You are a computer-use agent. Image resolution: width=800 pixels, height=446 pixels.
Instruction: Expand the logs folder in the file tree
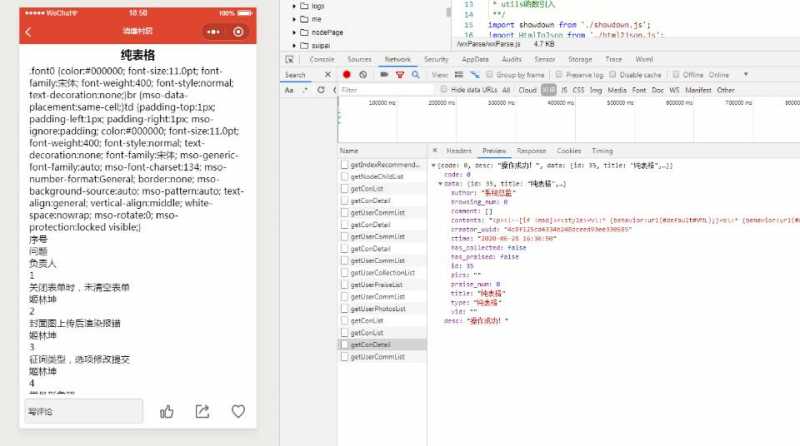[294, 6]
